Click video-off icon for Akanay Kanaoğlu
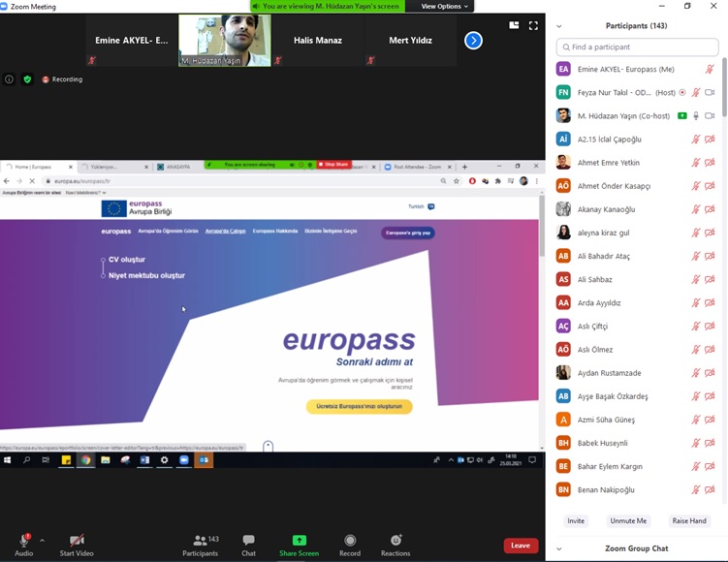This screenshot has width=728, height=562. [x=710, y=209]
